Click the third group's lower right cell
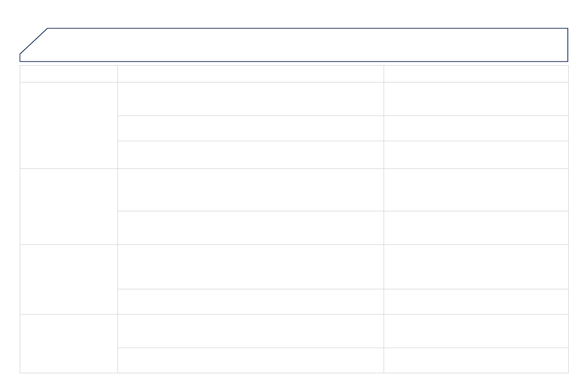The width and height of the screenshot is (588, 392). (476, 301)
